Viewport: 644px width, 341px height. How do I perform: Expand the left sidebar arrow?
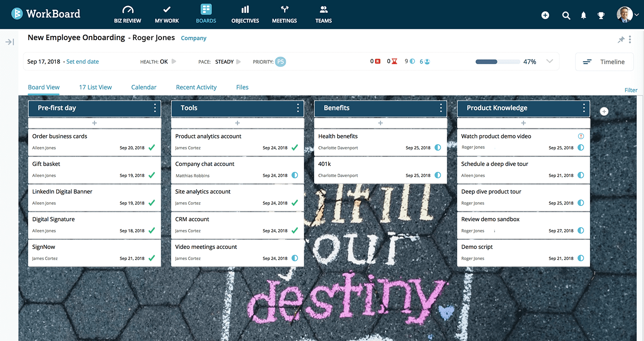10,42
